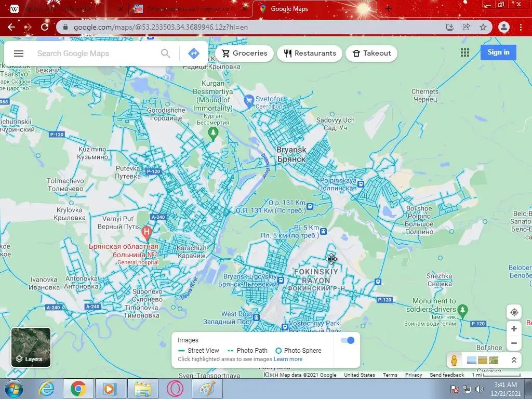Click the search magnifier icon
The image size is (532, 399).
pyautogui.click(x=166, y=54)
